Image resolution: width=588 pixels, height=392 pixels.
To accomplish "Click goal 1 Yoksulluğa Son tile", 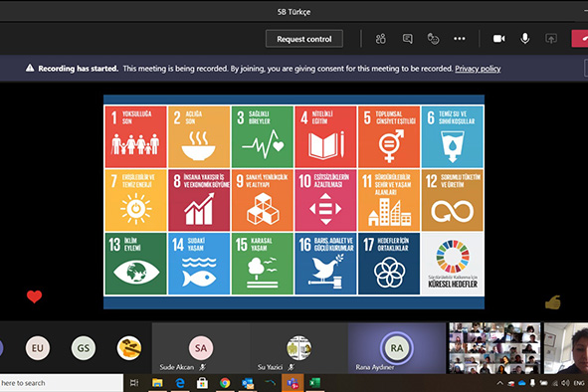I will click(135, 137).
